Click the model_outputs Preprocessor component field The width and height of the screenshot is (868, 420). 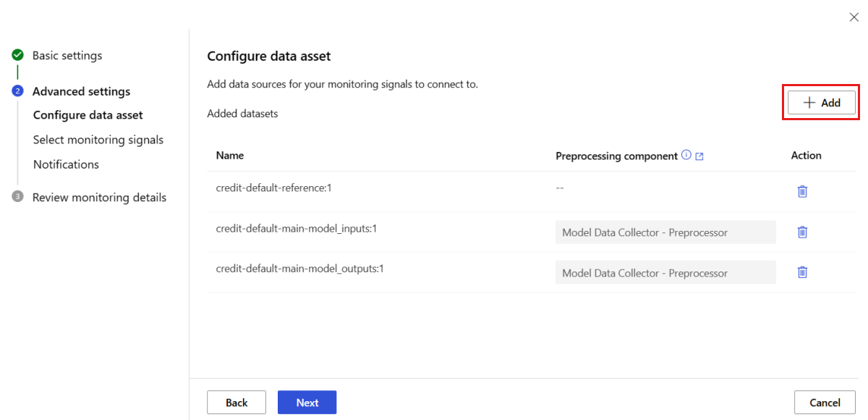[x=665, y=273]
